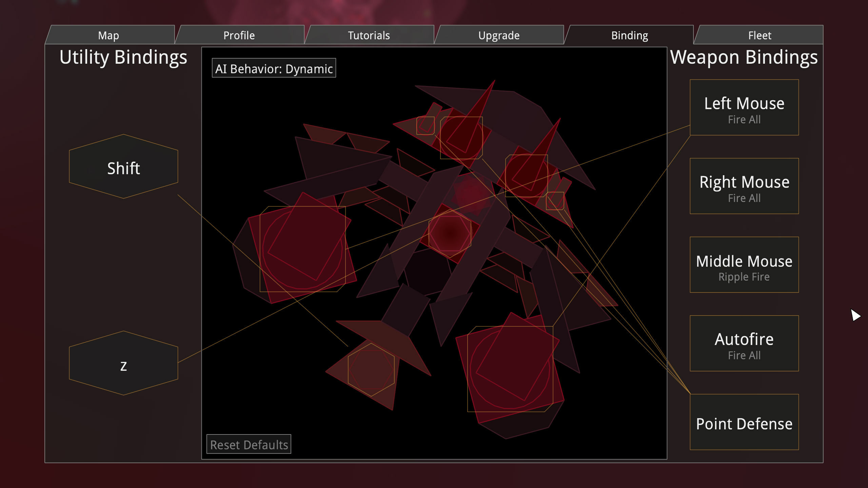This screenshot has width=868, height=488.
Task: Select the Point Defense weapon binding
Action: tap(744, 424)
